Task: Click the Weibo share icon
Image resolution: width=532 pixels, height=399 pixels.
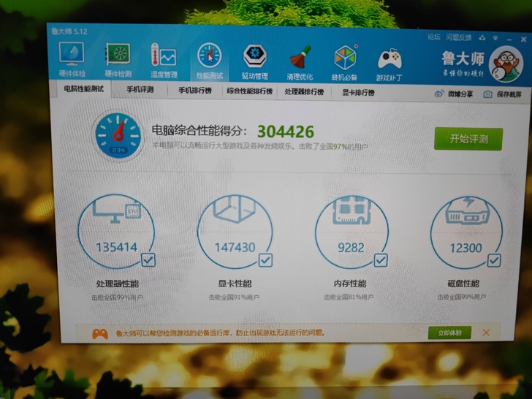Action: tap(439, 94)
